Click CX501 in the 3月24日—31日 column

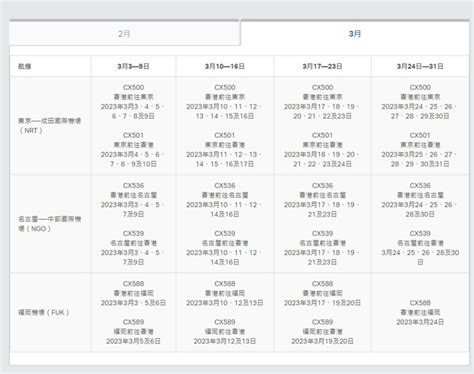coord(420,135)
